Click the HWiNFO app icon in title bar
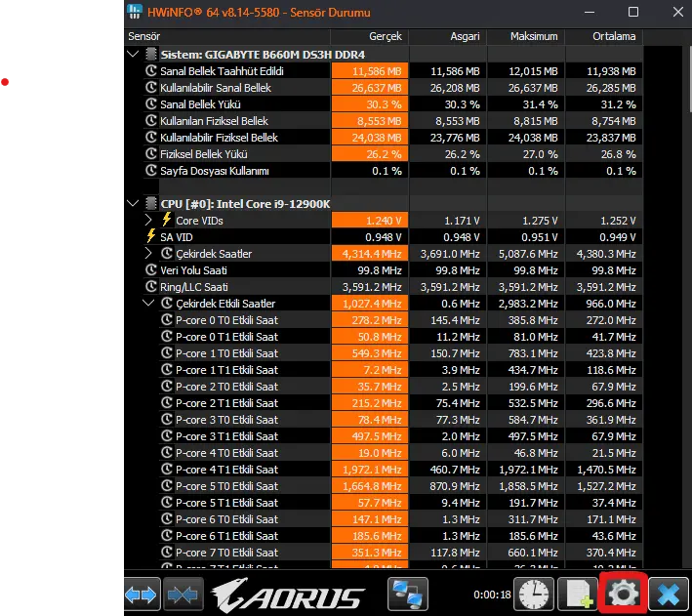This screenshot has height=616, width=692. coord(135,12)
